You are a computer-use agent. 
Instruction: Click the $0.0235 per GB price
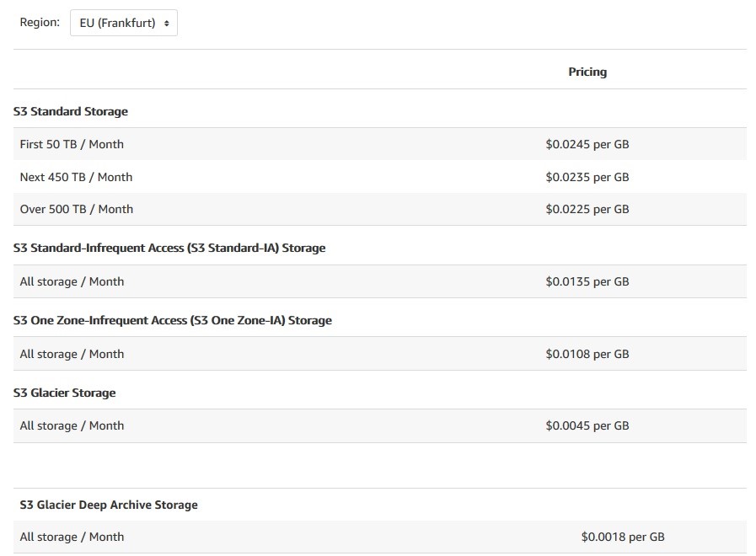[x=587, y=177]
